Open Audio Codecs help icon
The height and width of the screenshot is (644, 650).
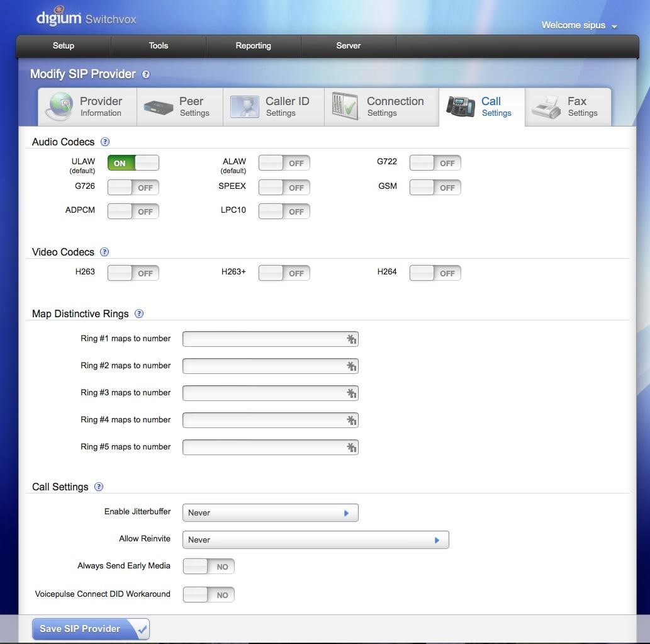click(105, 142)
